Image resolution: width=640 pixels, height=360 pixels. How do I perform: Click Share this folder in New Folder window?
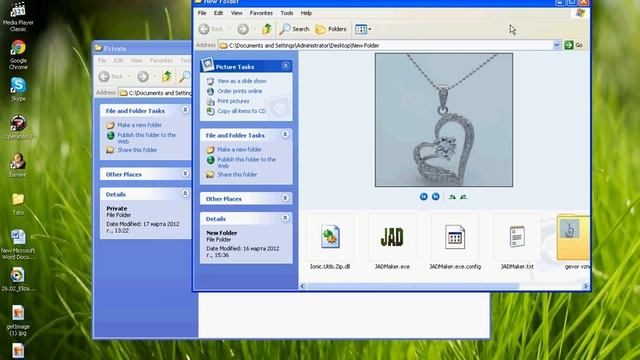tap(237, 174)
